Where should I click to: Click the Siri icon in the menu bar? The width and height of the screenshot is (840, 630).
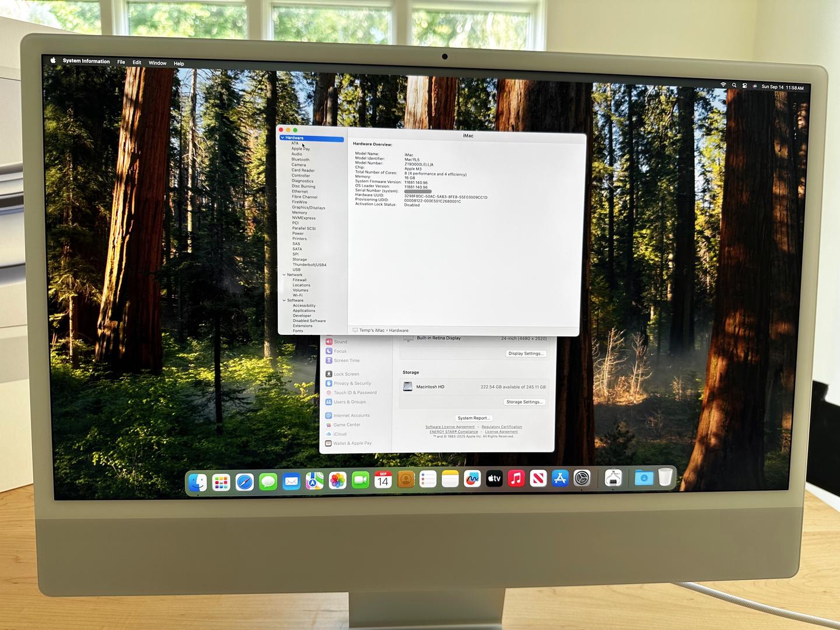point(754,86)
